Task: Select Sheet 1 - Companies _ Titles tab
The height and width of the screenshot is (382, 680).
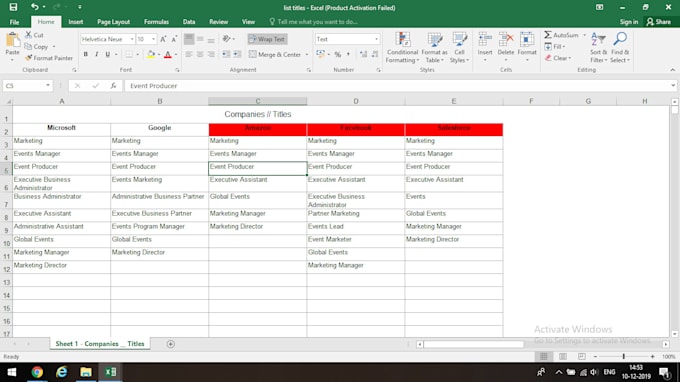Action: tap(100, 344)
